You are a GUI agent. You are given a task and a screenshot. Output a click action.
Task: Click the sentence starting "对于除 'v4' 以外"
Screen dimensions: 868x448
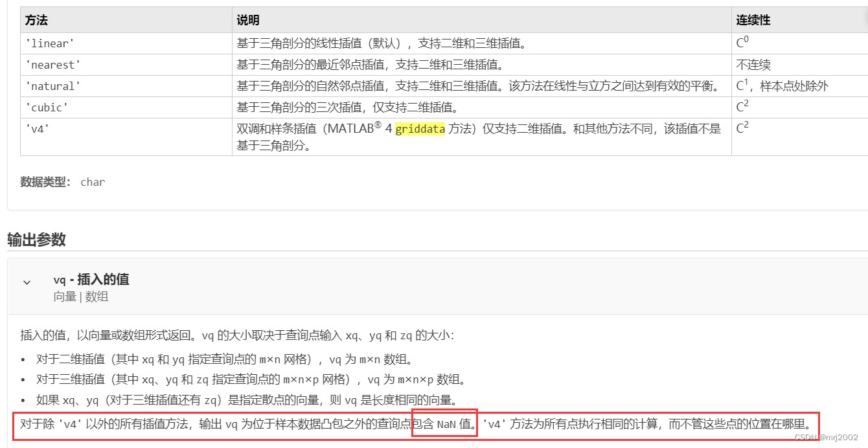tap(249, 425)
